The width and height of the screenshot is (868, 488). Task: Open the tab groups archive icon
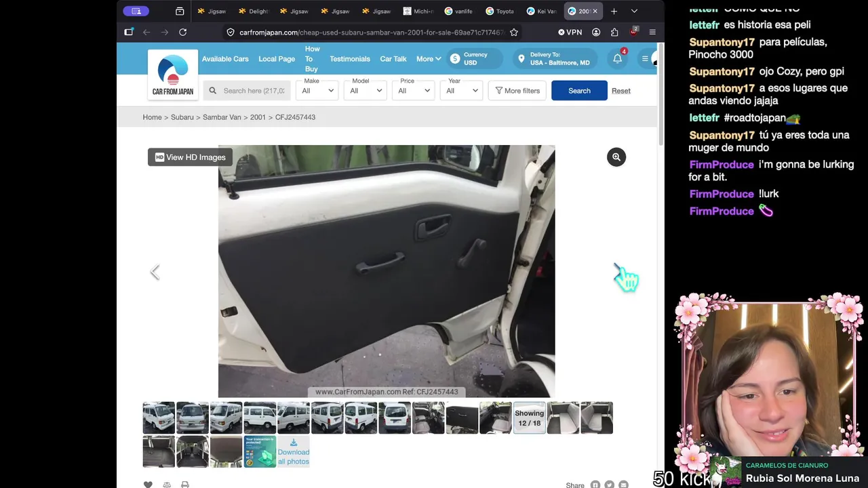[x=180, y=11]
